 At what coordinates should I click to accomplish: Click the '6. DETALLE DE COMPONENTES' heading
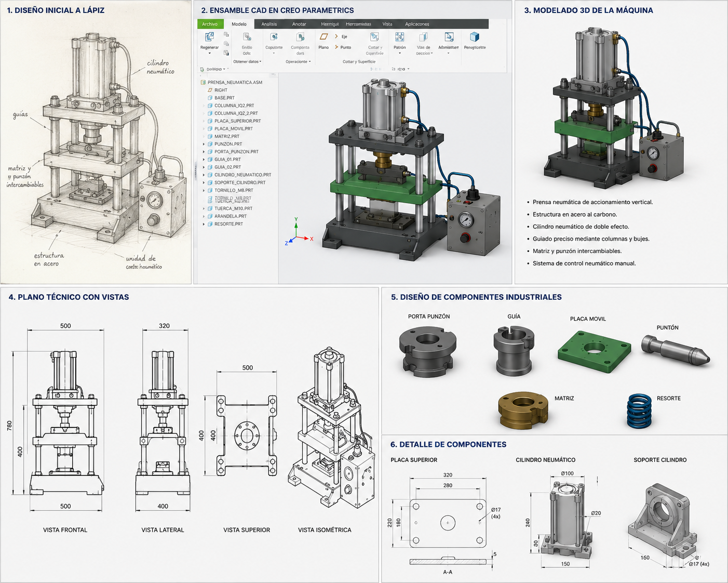point(448,444)
